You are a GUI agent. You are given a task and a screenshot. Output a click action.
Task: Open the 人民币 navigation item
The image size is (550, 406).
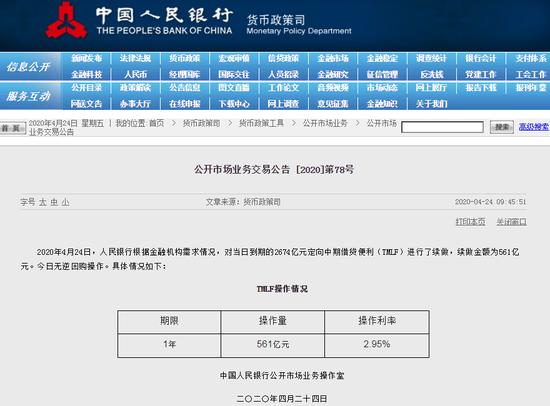click(135, 74)
